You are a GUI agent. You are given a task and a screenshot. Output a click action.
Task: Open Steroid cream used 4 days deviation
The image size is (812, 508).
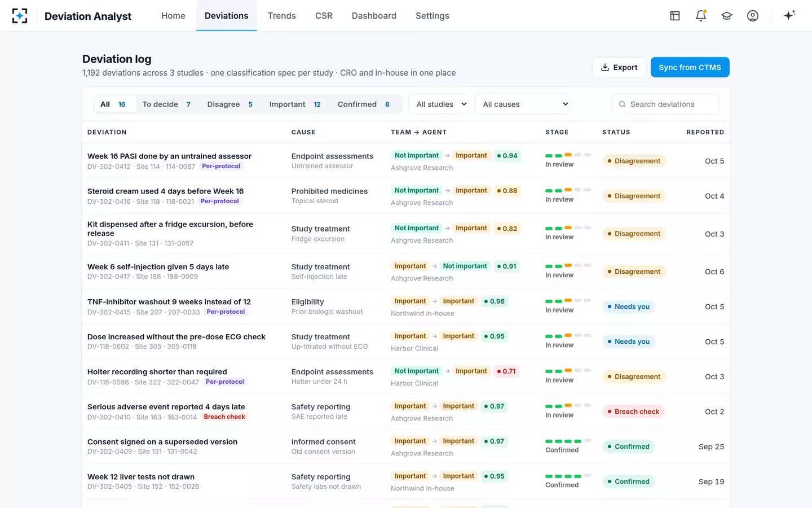pos(165,191)
